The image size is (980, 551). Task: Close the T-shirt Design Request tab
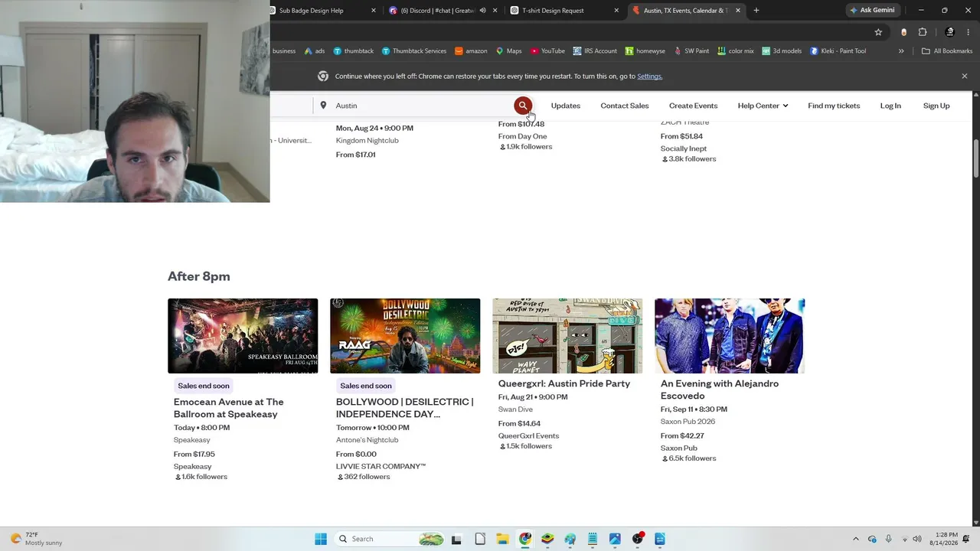[x=616, y=11]
